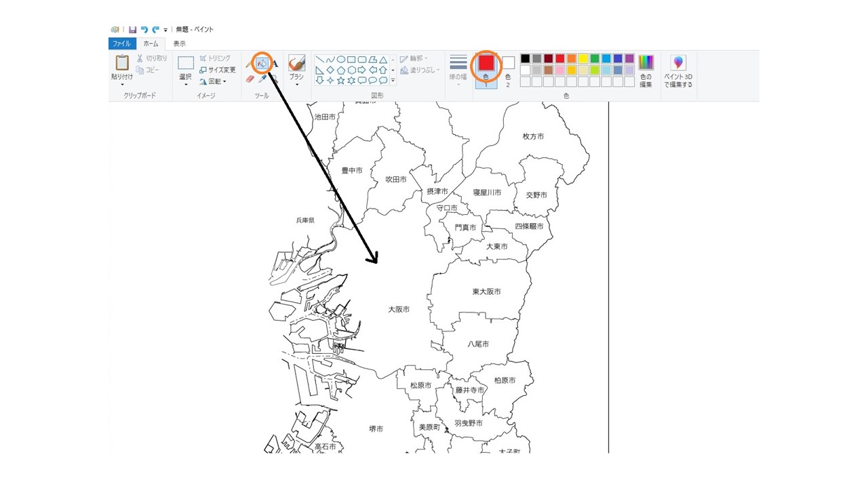Click the トリミング crop button
This screenshot has height=488, width=868.
point(215,58)
